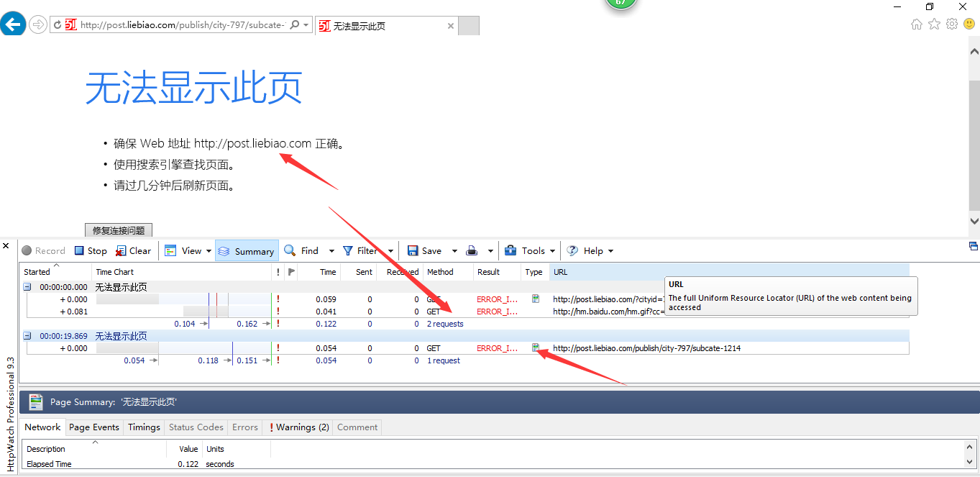Image resolution: width=980 pixels, height=477 pixels.
Task: Toggle the Summary panel button
Action: tap(247, 251)
